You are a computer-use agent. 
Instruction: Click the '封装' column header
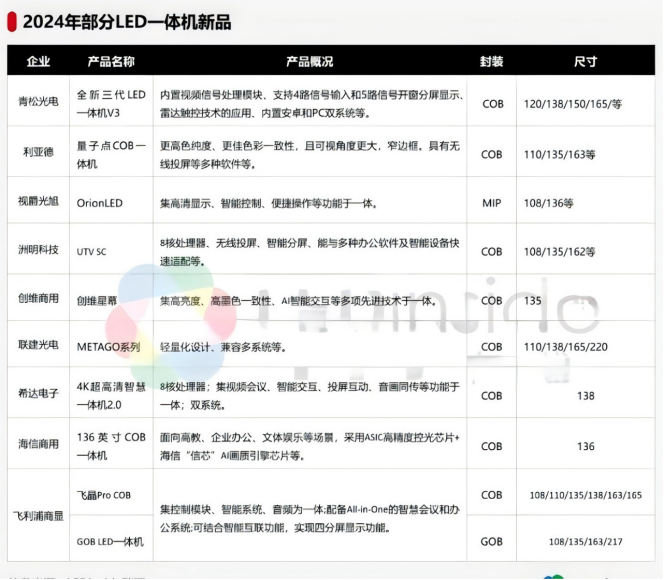[x=491, y=61]
